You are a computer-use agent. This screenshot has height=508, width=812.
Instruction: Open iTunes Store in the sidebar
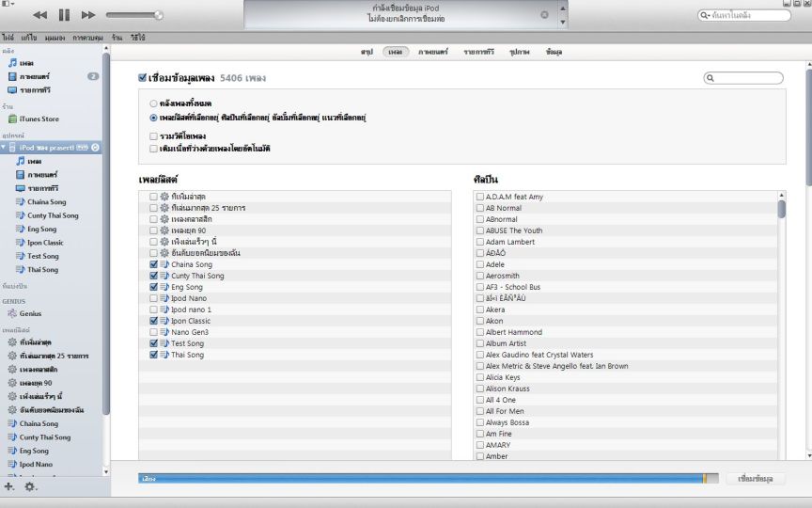pyautogui.click(x=39, y=119)
